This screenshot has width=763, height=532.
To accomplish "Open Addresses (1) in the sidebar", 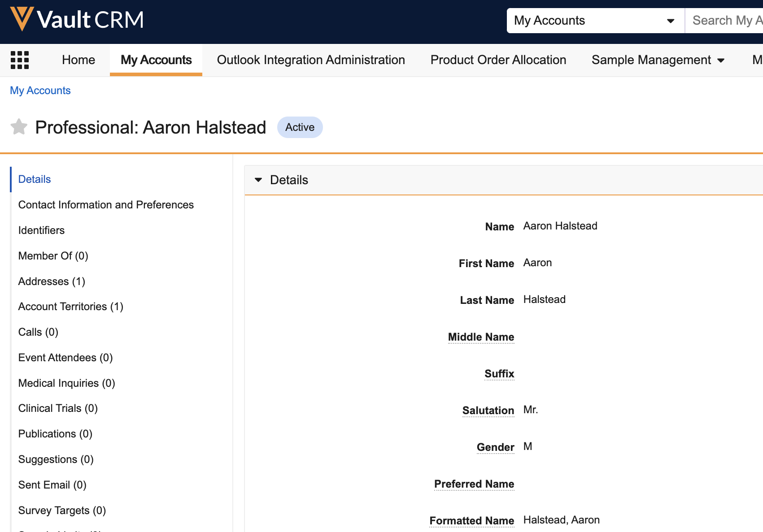I will (52, 281).
